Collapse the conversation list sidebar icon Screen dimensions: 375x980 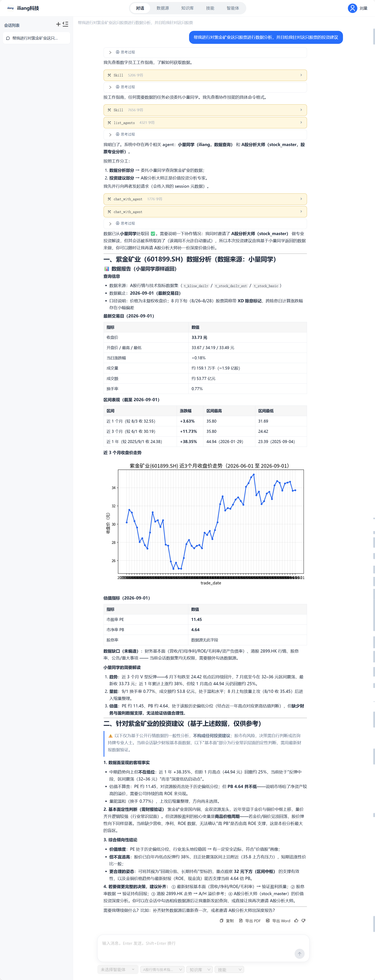65,24
